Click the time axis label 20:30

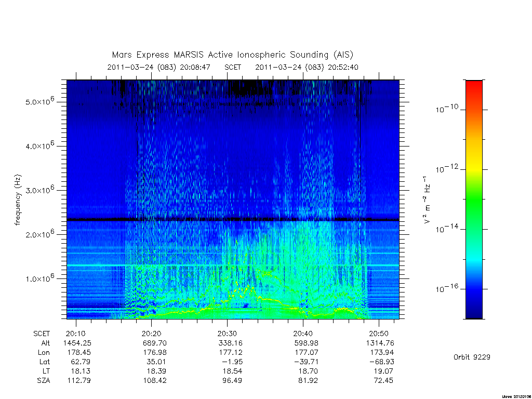click(227, 334)
